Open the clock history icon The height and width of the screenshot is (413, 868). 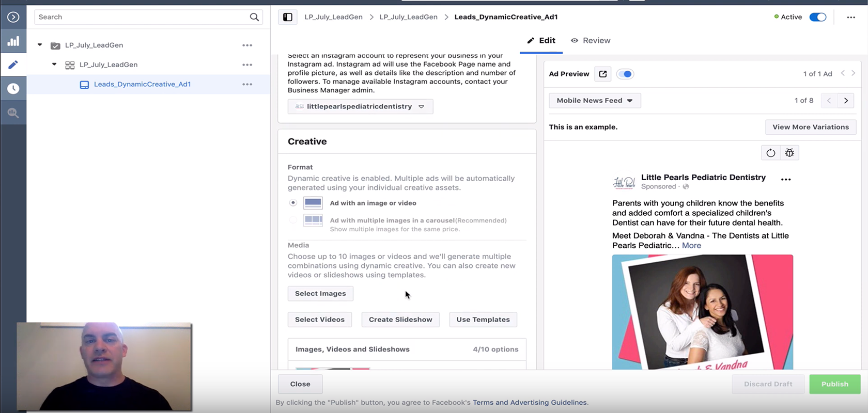13,89
